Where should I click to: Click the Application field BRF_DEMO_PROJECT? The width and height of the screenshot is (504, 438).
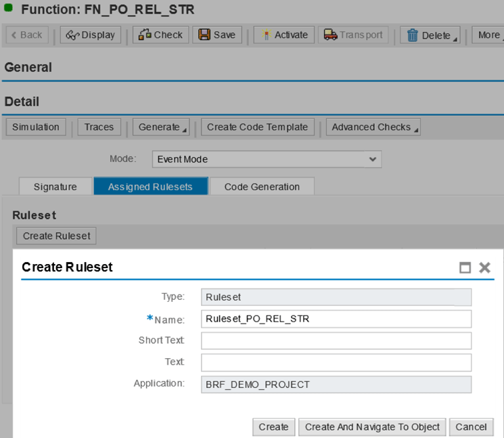pyautogui.click(x=336, y=385)
